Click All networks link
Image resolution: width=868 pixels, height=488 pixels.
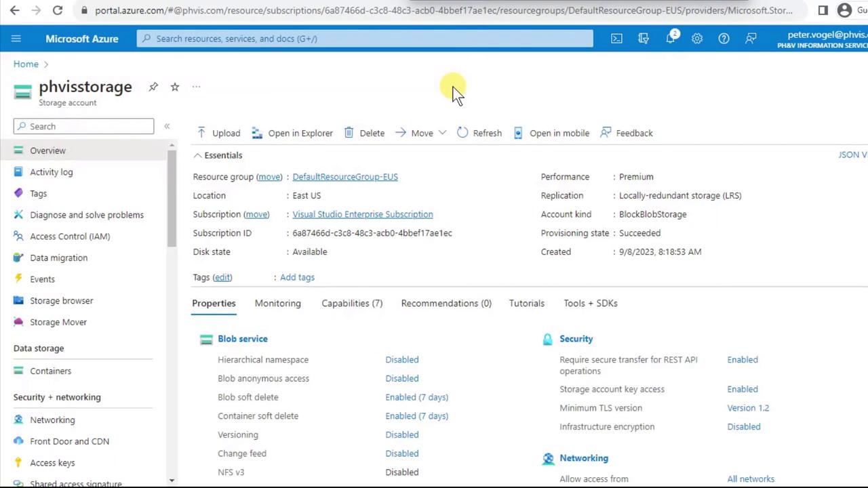[751, 479]
